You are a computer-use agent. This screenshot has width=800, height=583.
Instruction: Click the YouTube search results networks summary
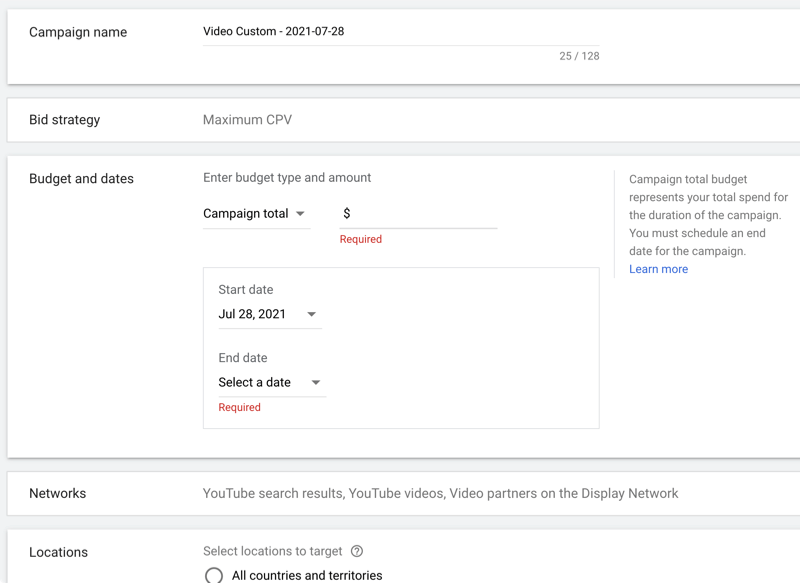pyautogui.click(x=440, y=494)
